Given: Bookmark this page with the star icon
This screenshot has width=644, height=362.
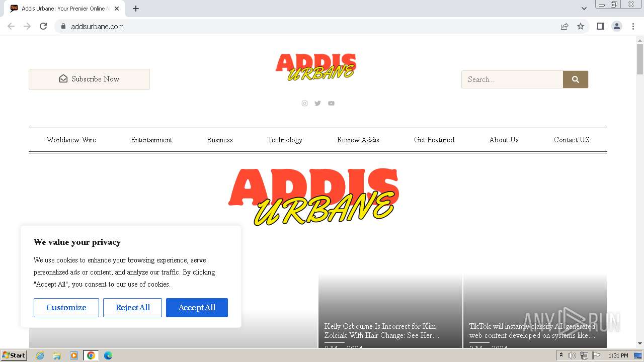Looking at the screenshot, I should tap(581, 26).
